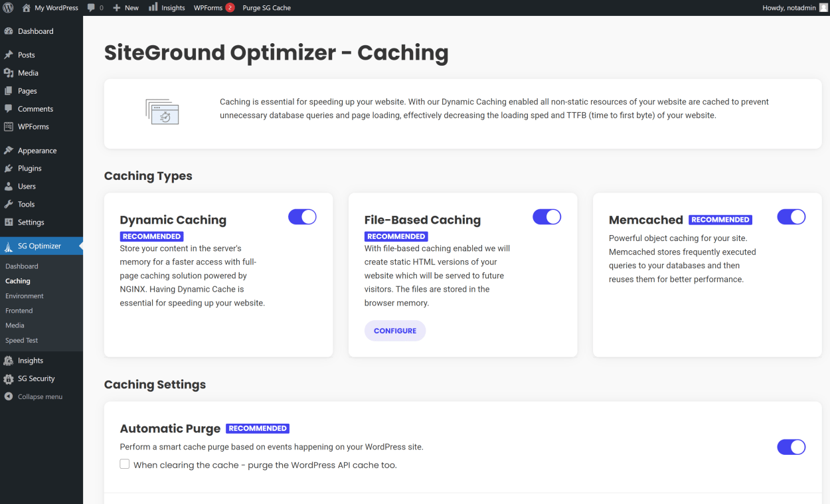Open the New content link
Viewport: 830px width, 504px height.
pos(131,8)
